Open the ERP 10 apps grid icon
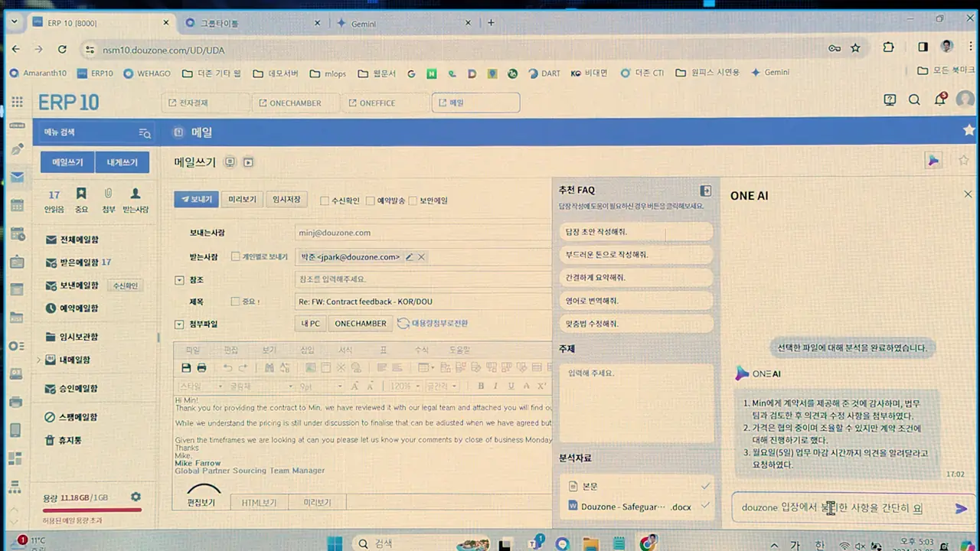 click(17, 101)
